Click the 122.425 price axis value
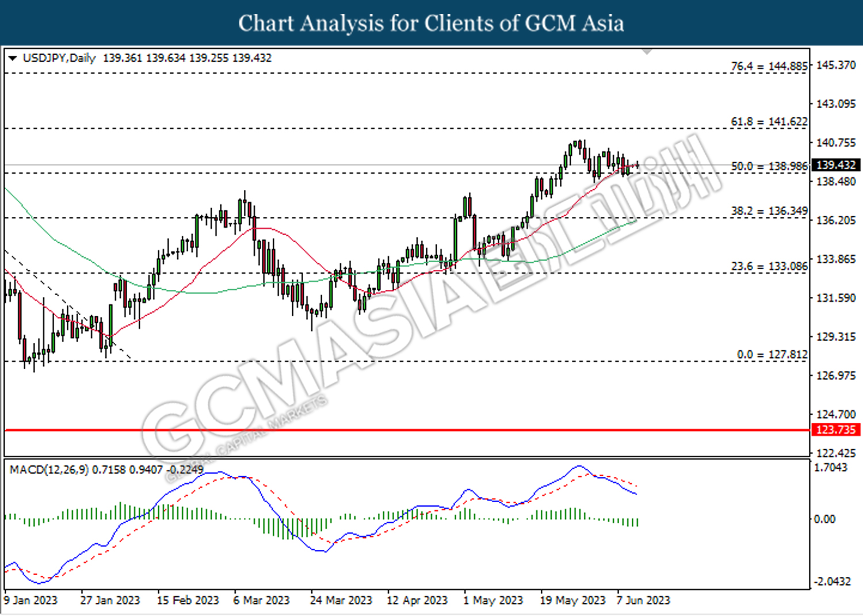Viewport: 863px width, 616px height. pos(836,453)
